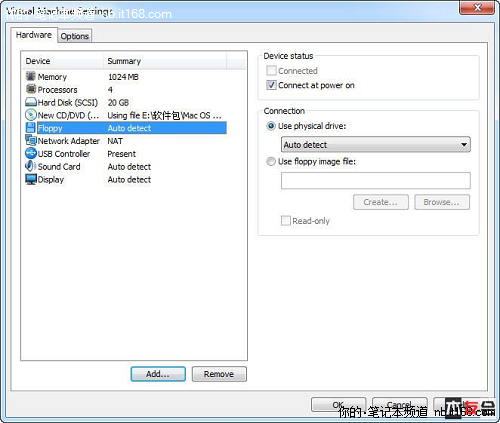Open the Auto detect drive dropdown
This screenshot has height=423, width=500.
pos(376,145)
